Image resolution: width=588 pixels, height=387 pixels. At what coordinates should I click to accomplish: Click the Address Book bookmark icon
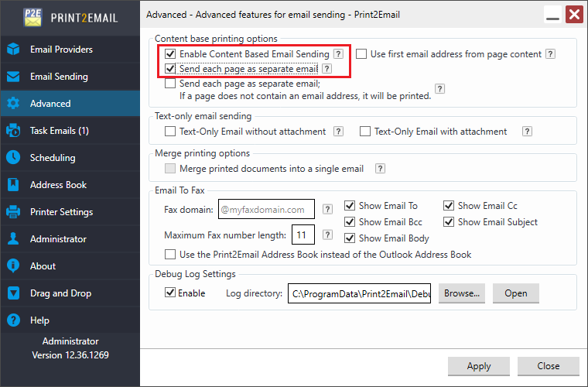[x=13, y=185]
